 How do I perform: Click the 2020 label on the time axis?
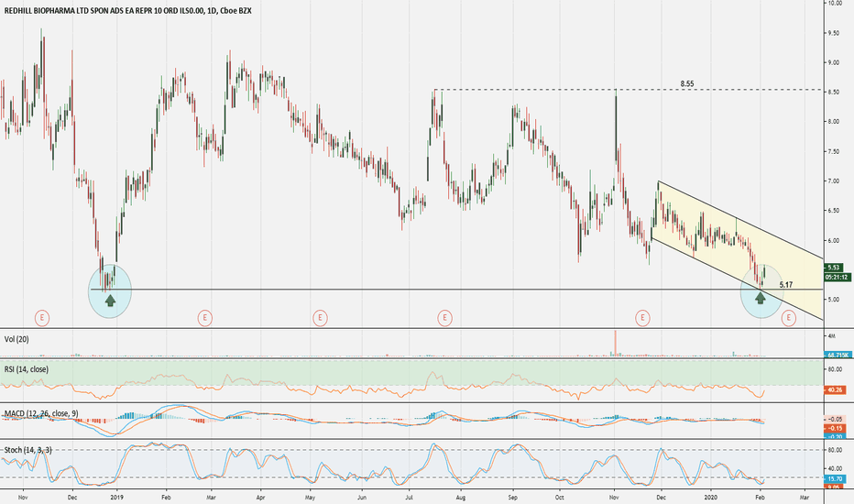711,497
